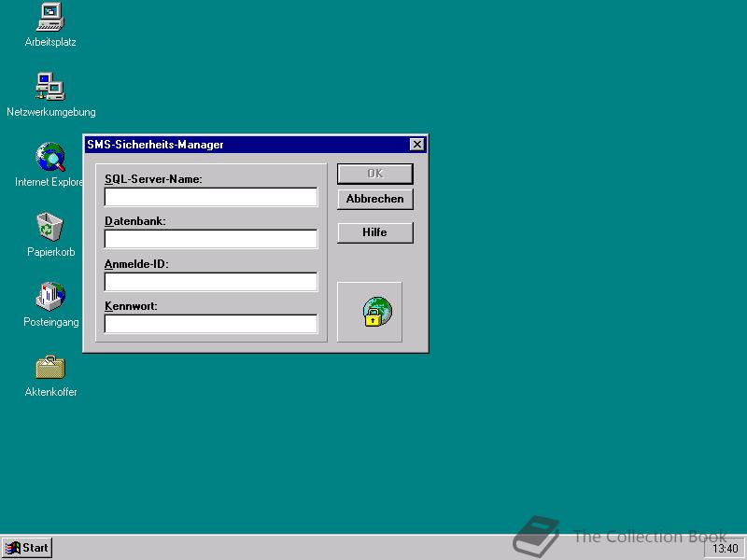Cancel the dialog with Abbrechen

coord(375,199)
